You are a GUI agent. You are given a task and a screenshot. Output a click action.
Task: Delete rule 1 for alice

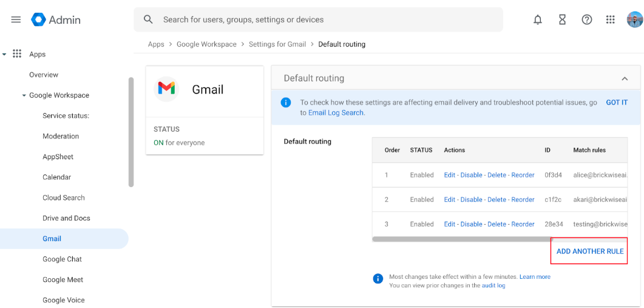(497, 175)
